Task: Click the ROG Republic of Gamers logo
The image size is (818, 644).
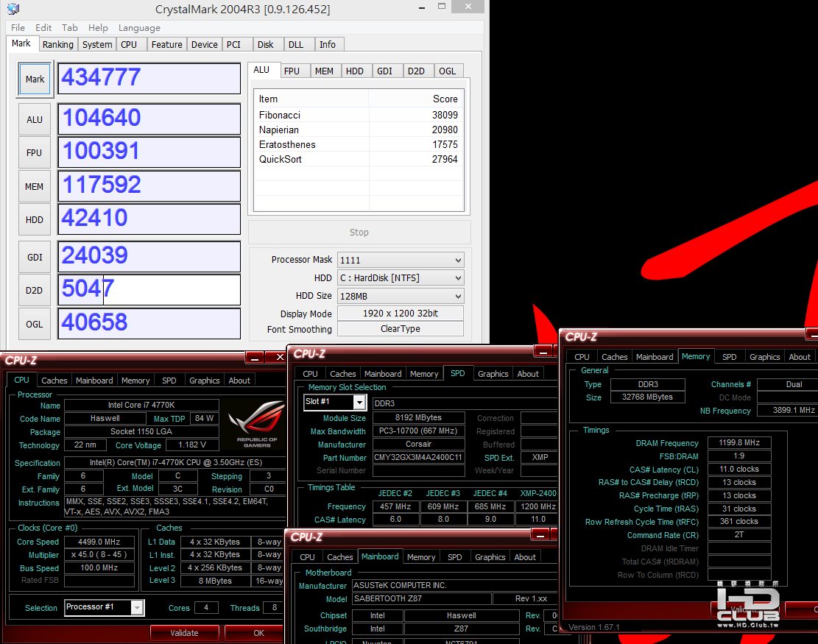Action: tap(257, 424)
